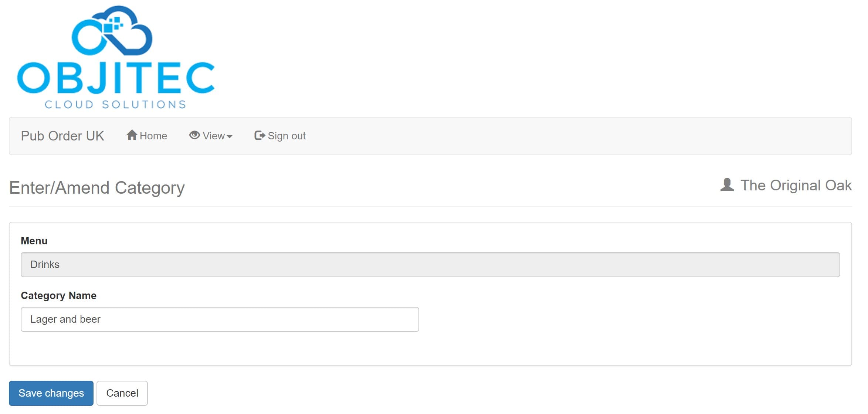868x414 pixels.
Task: Click the Cloud Solutions tagline text
Action: pos(115,105)
